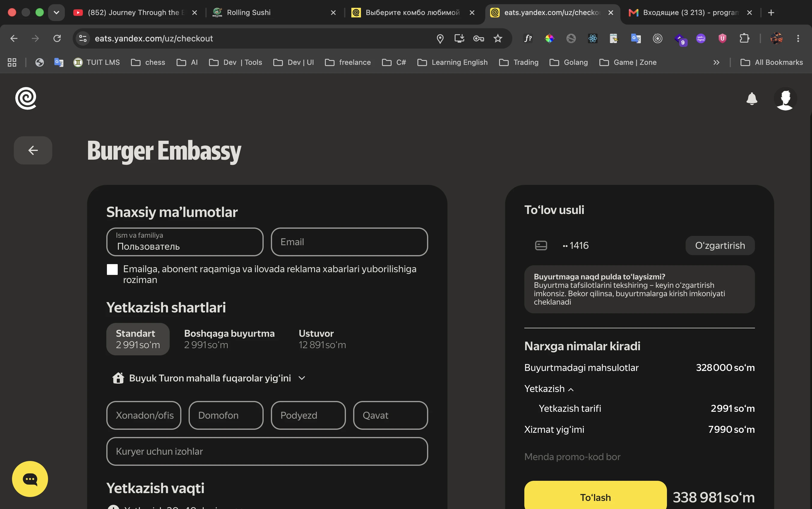Click Menda promo-kod bor link

pos(572,457)
